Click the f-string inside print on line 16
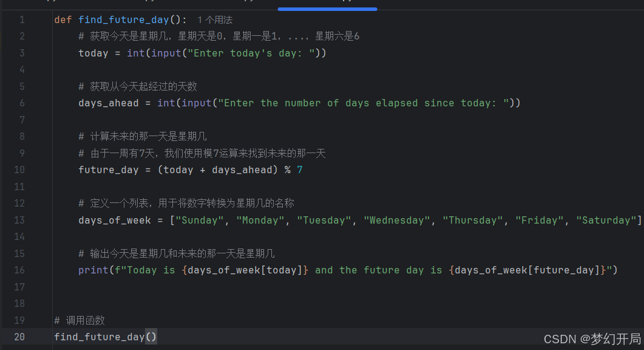The width and height of the screenshot is (644, 350). point(273,270)
